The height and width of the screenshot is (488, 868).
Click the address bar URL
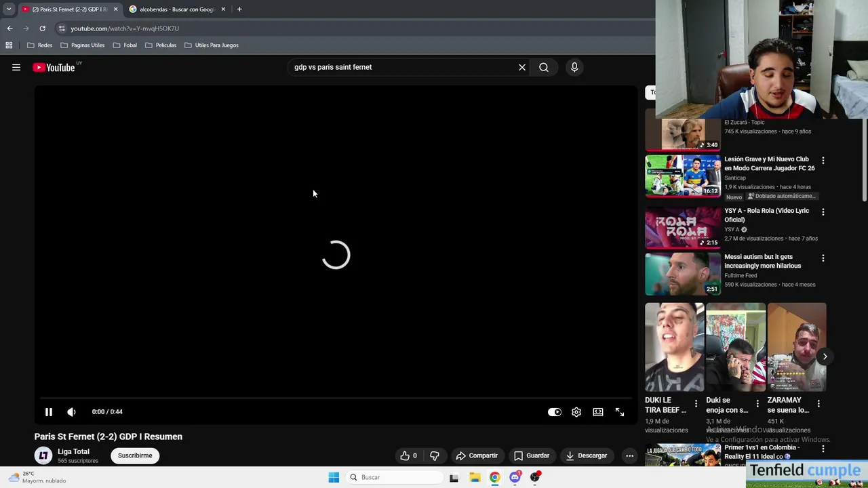click(125, 28)
